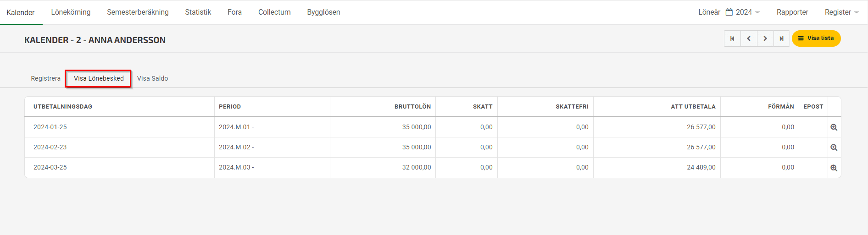Open the Statistik menu item
868x235 pixels.
(x=198, y=12)
